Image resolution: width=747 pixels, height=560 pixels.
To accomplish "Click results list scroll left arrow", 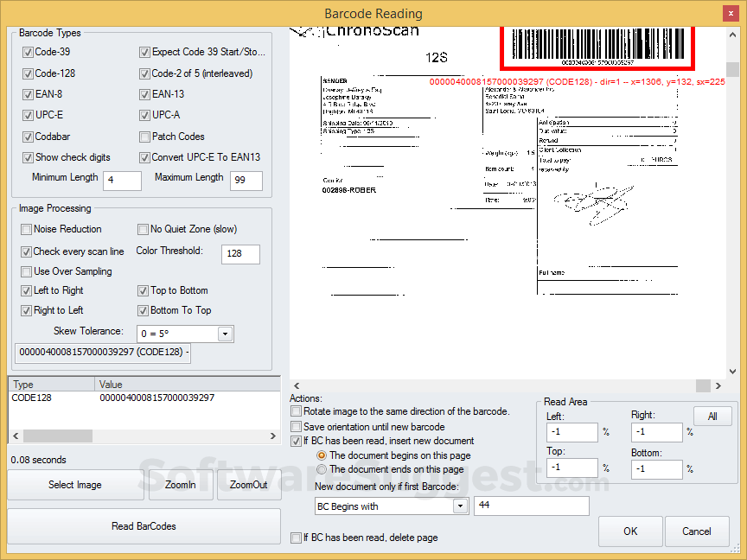I will pyautogui.click(x=16, y=436).
